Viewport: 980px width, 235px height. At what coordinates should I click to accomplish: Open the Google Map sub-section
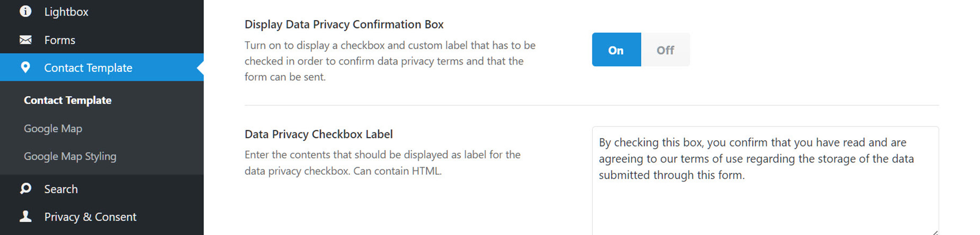pos(53,129)
